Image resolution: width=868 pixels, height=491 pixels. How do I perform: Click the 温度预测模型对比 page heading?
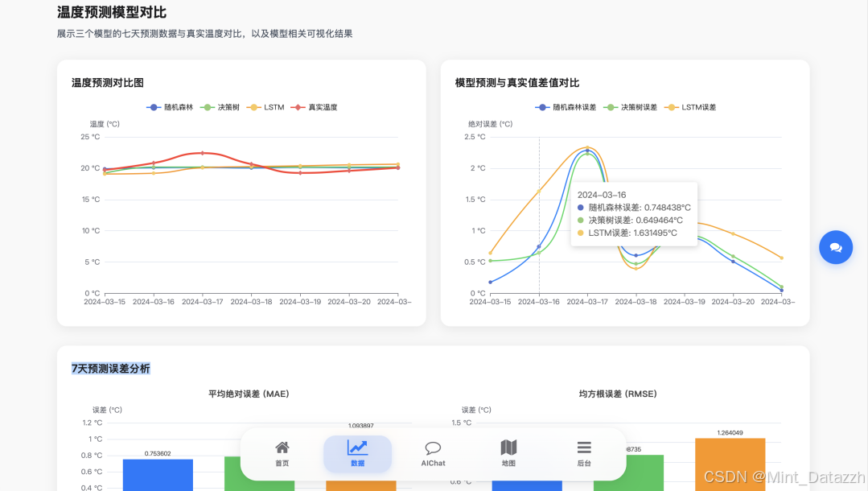111,12
